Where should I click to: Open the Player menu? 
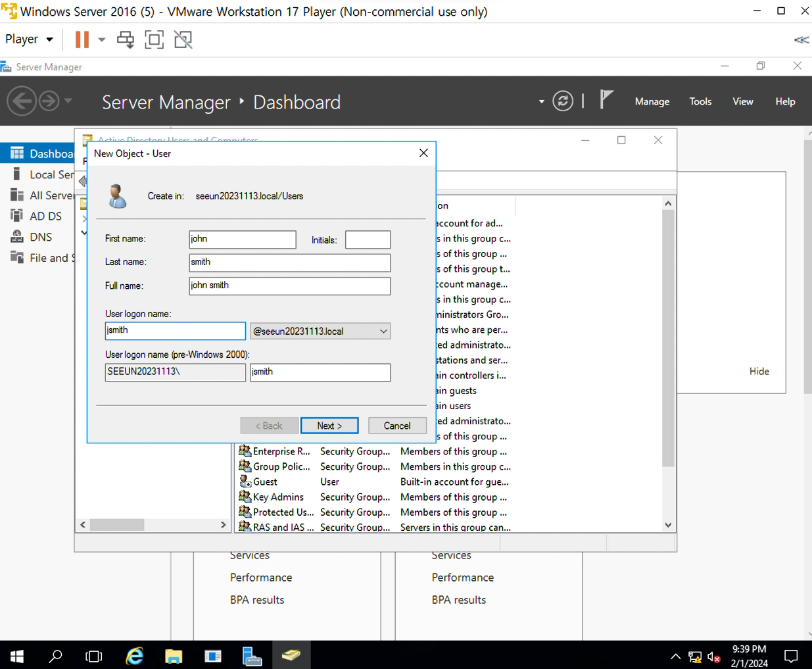pyautogui.click(x=29, y=39)
